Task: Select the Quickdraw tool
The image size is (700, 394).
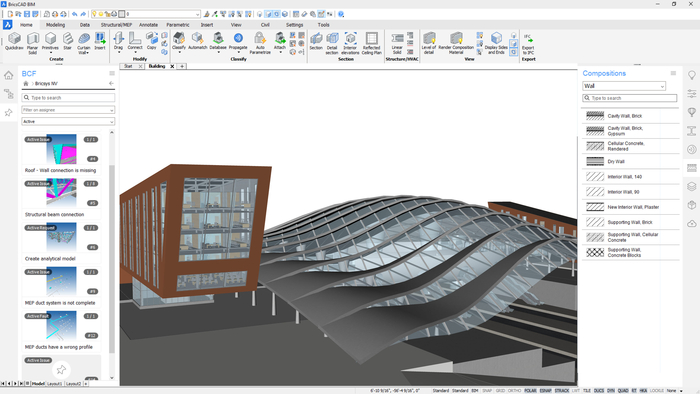Action: [x=14, y=41]
